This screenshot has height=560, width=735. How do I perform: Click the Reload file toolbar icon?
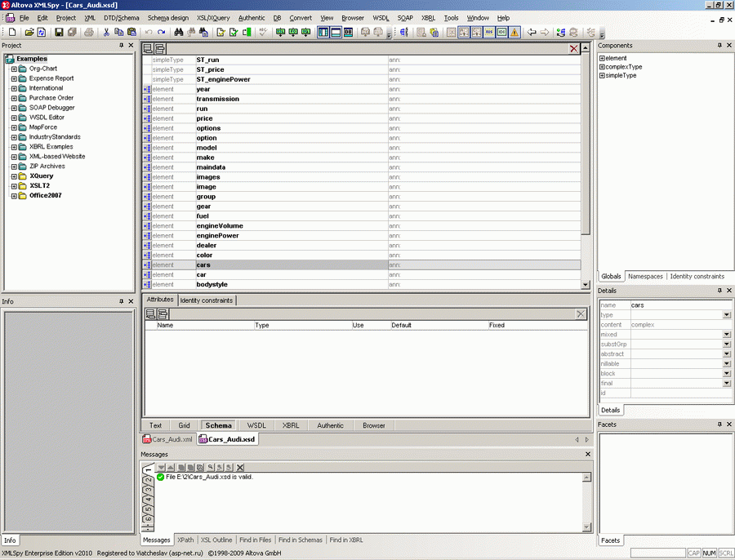pyautogui.click(x=42, y=32)
